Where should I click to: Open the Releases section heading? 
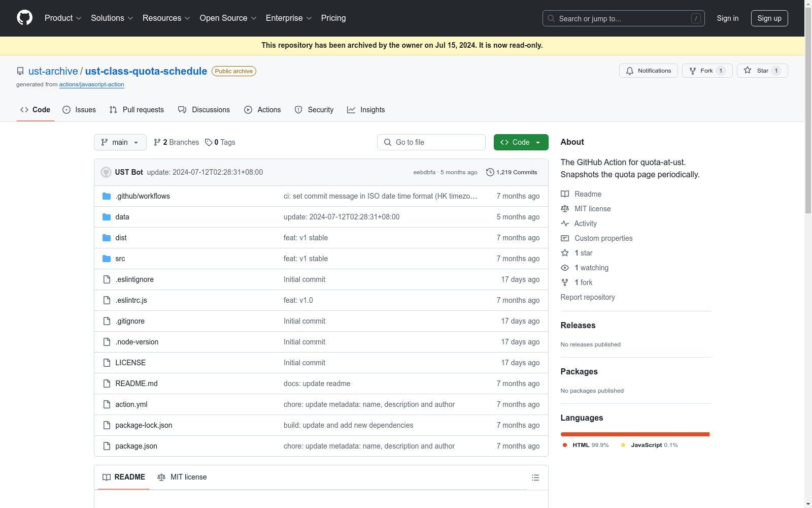click(x=578, y=325)
